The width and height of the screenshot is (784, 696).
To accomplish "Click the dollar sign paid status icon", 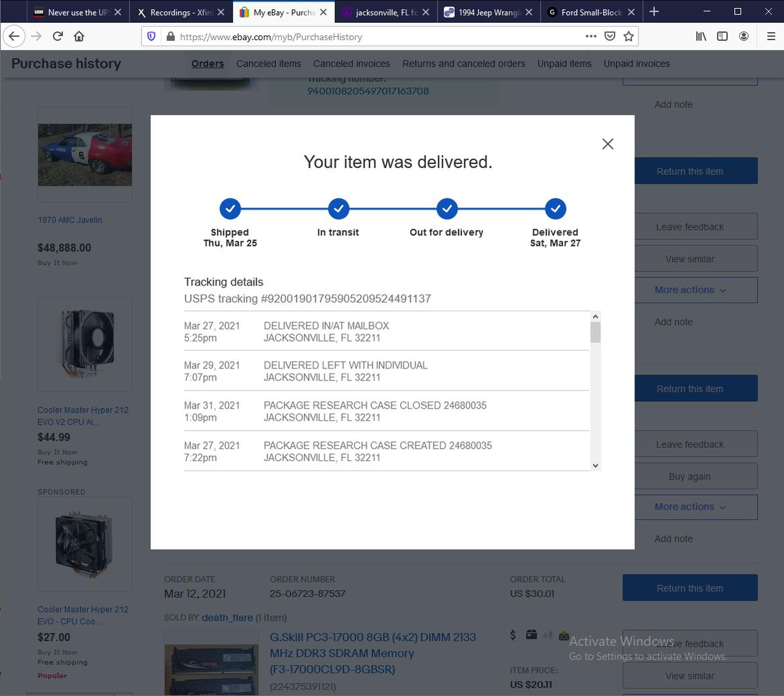I will pos(513,635).
